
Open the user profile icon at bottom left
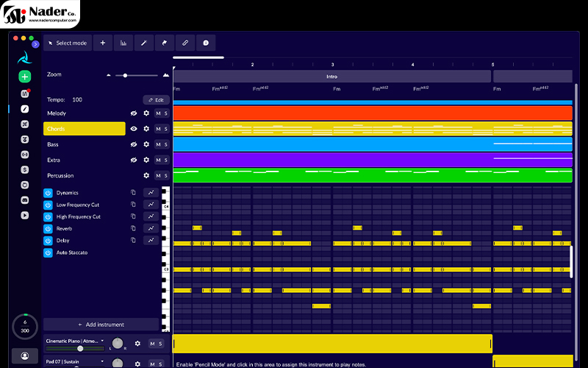coord(25,355)
